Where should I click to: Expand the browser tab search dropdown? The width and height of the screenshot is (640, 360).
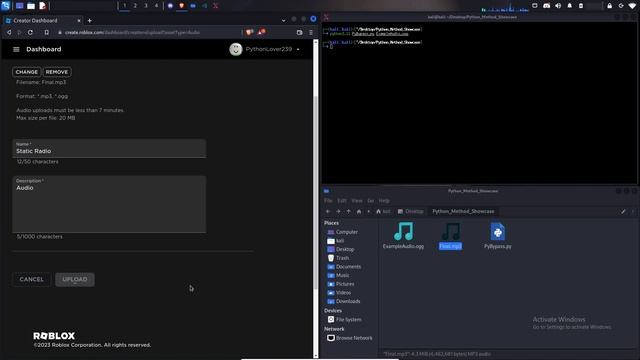(x=284, y=20)
